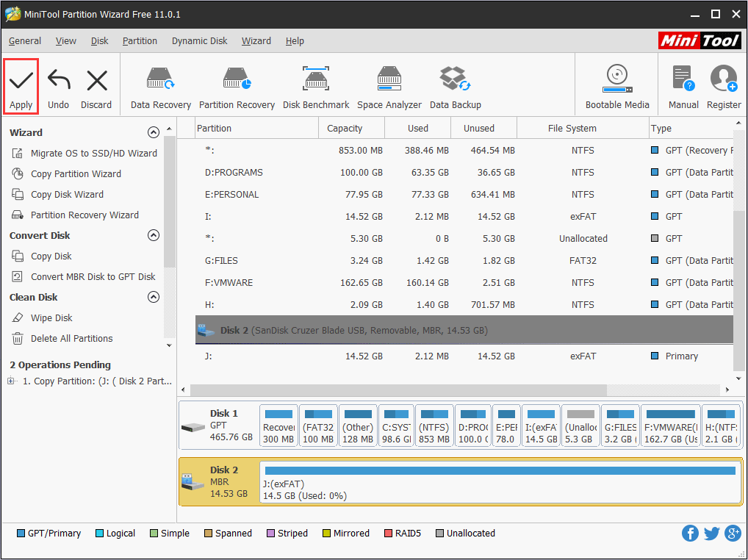
Task: Launch Copy Disk Wizard
Action: pyautogui.click(x=57, y=194)
